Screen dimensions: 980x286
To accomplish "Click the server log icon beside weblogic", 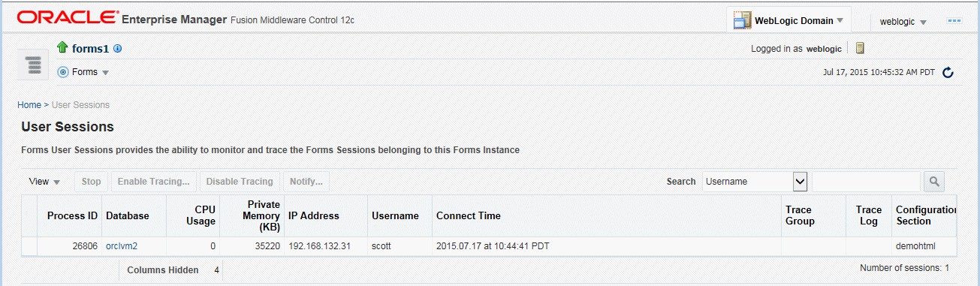I will [x=860, y=48].
